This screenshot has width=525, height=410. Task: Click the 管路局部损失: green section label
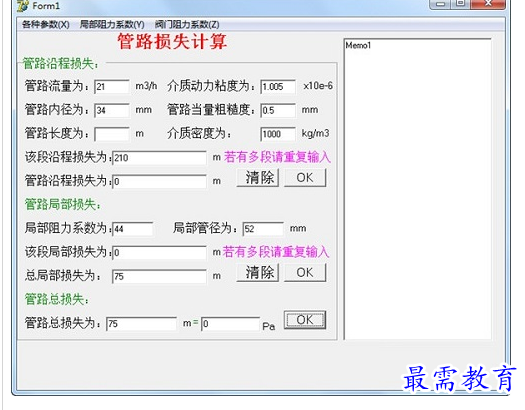[63, 204]
